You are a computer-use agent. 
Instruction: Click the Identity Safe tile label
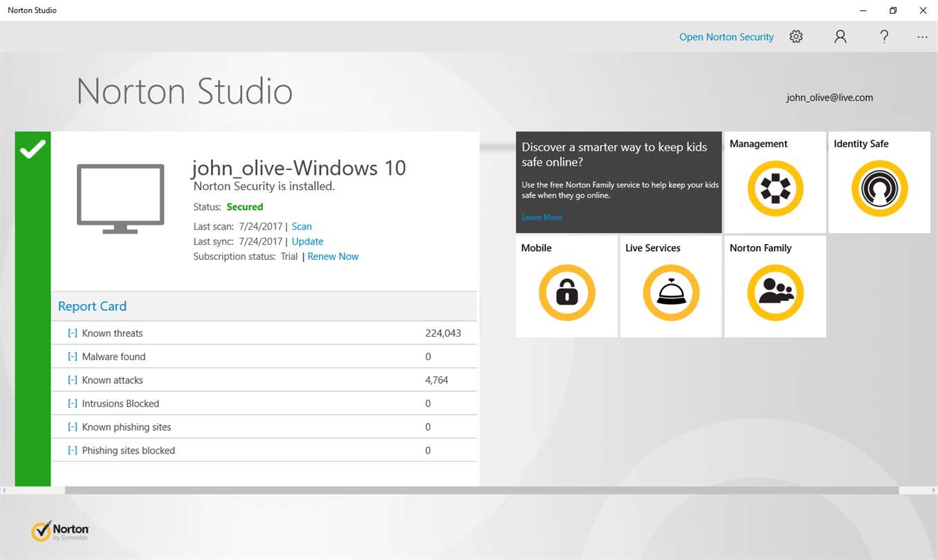(x=861, y=144)
